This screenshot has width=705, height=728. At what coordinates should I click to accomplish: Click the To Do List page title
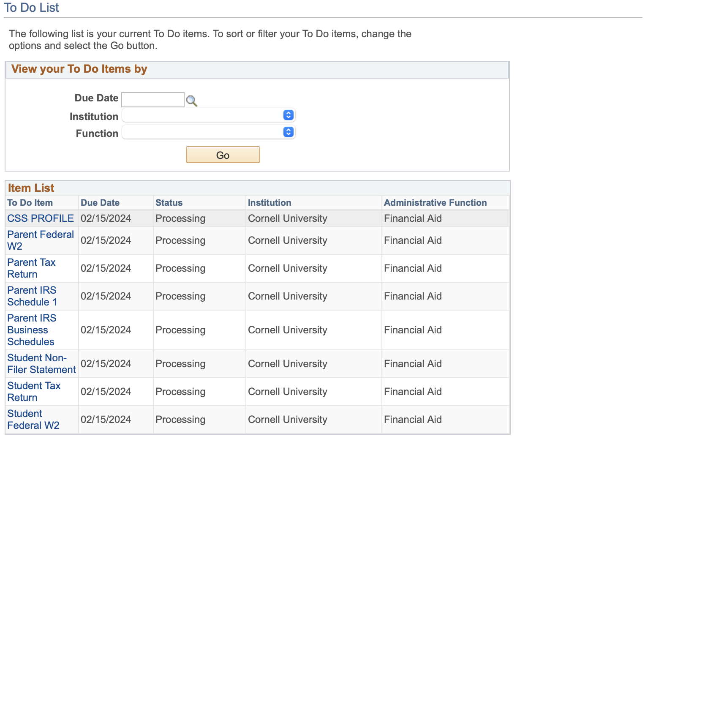point(31,8)
